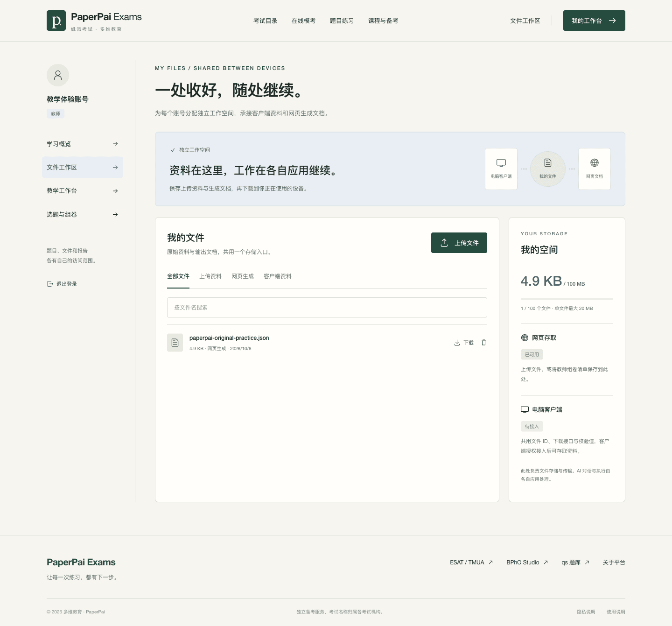
Task: Switch to the 网页生成 tab
Action: point(243,276)
